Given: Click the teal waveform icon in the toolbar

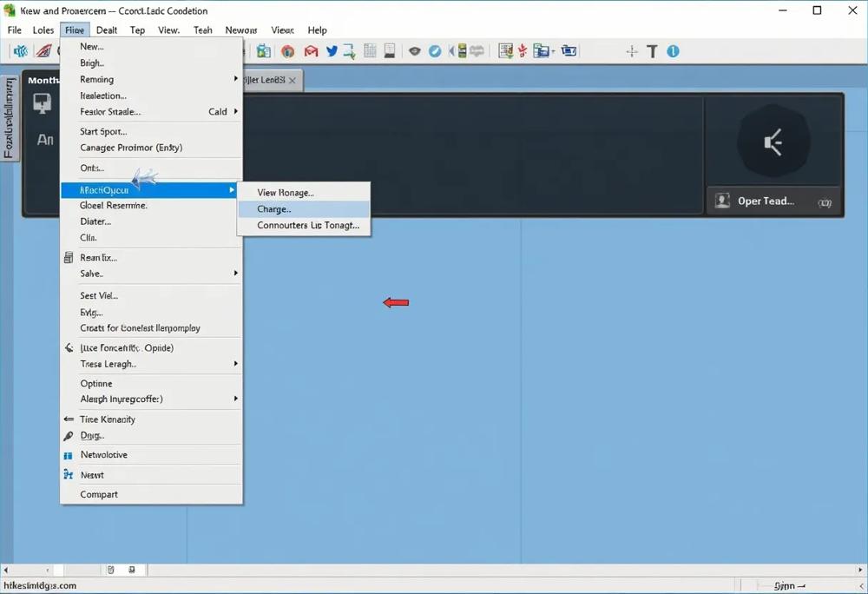Looking at the screenshot, I should [x=21, y=51].
